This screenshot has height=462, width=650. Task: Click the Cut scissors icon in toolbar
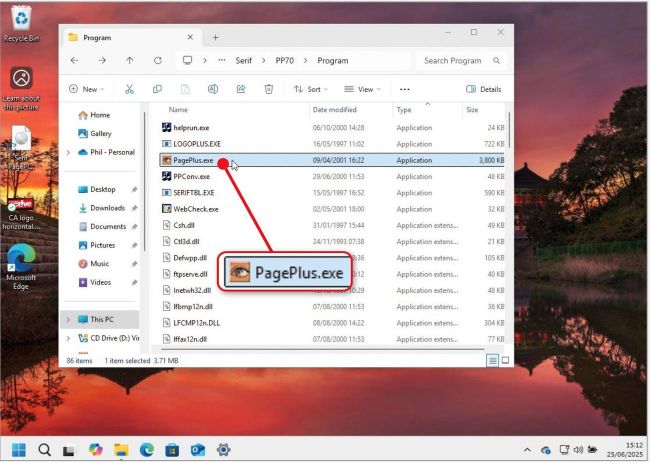[x=129, y=89]
